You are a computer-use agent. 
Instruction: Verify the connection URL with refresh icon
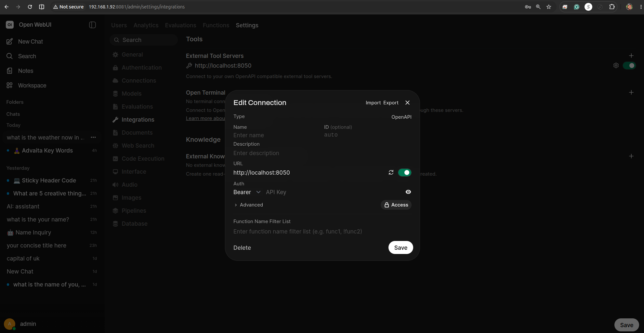(x=391, y=172)
